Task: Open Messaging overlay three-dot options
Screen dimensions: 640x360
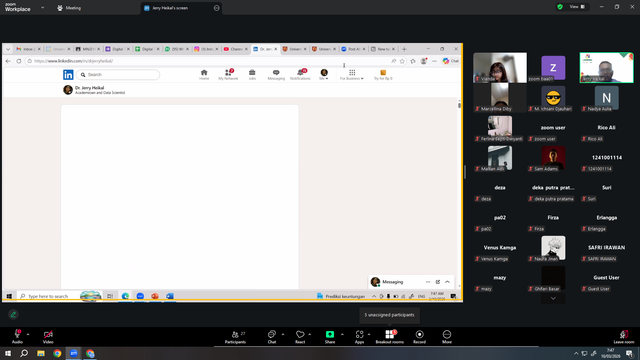Action: (428, 282)
